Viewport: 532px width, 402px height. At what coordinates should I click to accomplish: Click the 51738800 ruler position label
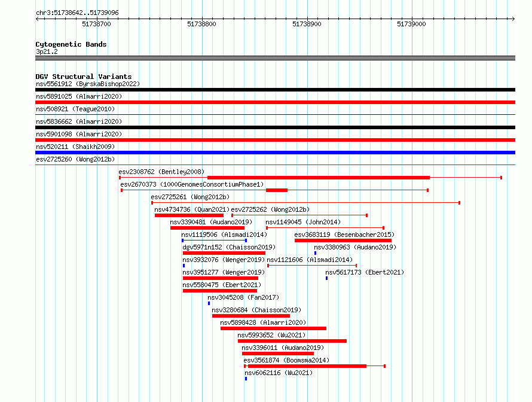tap(201, 24)
